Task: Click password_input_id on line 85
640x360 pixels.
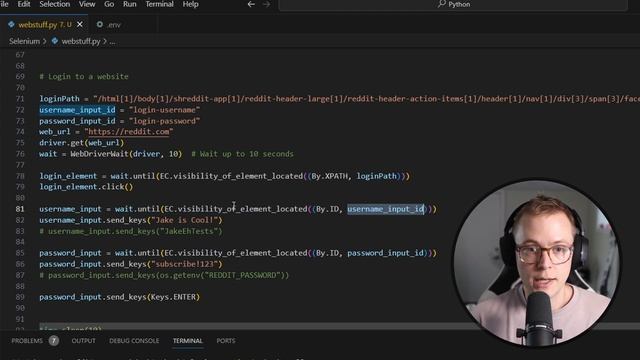Action: [386, 253]
